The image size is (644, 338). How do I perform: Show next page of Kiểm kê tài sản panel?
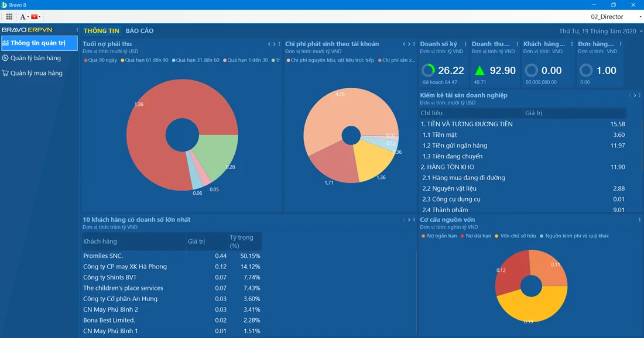coord(635,95)
